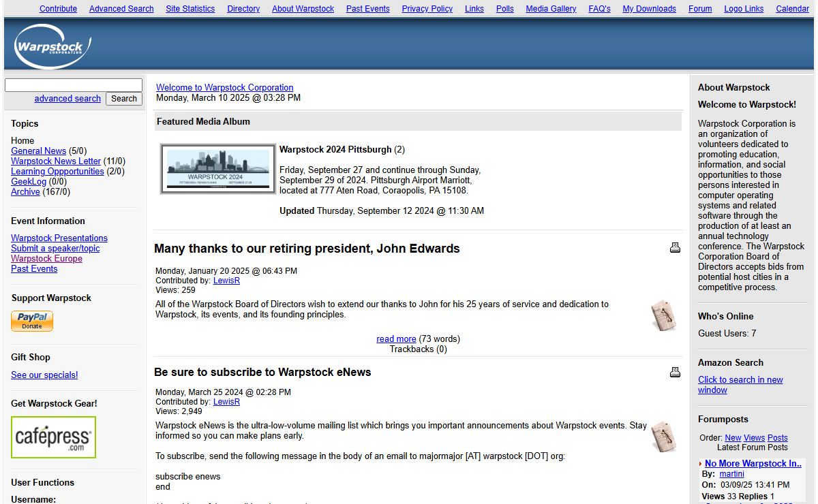Screen dimensions: 818x504
Task: Open Submit a speaker/topic link
Action: coord(55,249)
